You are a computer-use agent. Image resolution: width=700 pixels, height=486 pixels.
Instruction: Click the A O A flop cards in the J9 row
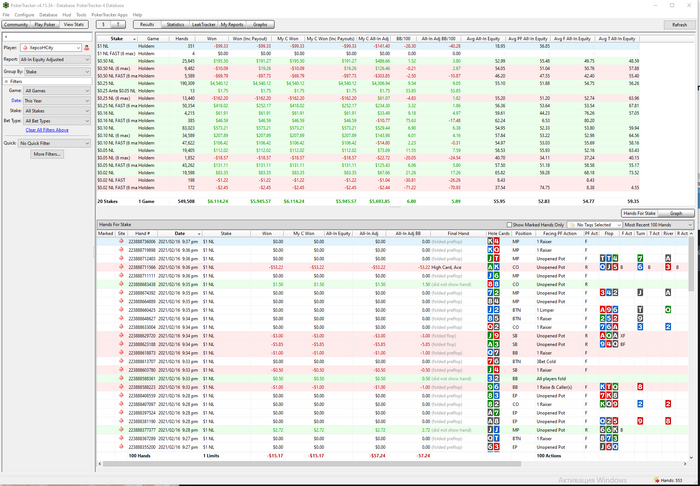click(609, 336)
